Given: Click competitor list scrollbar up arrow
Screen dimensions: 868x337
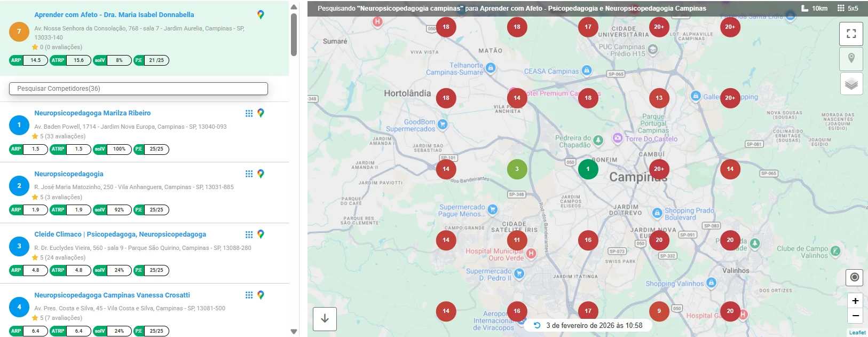Looking at the screenshot, I should 294,7.
